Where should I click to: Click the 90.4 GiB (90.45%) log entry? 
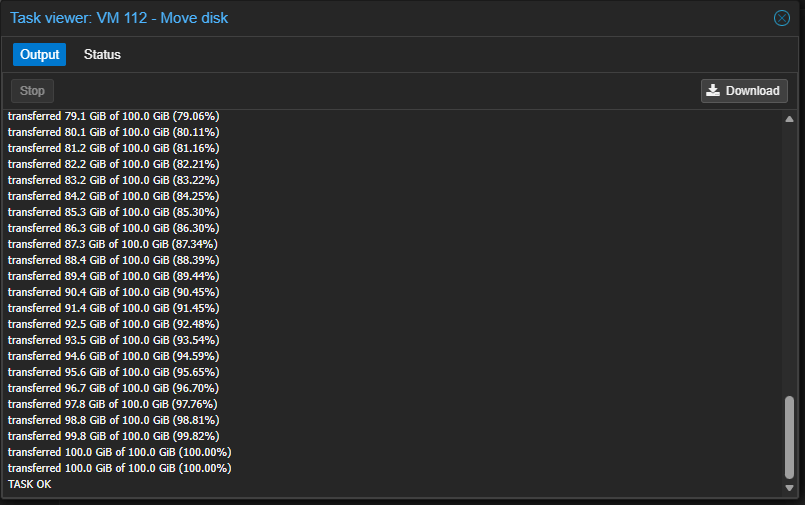[x=113, y=292]
